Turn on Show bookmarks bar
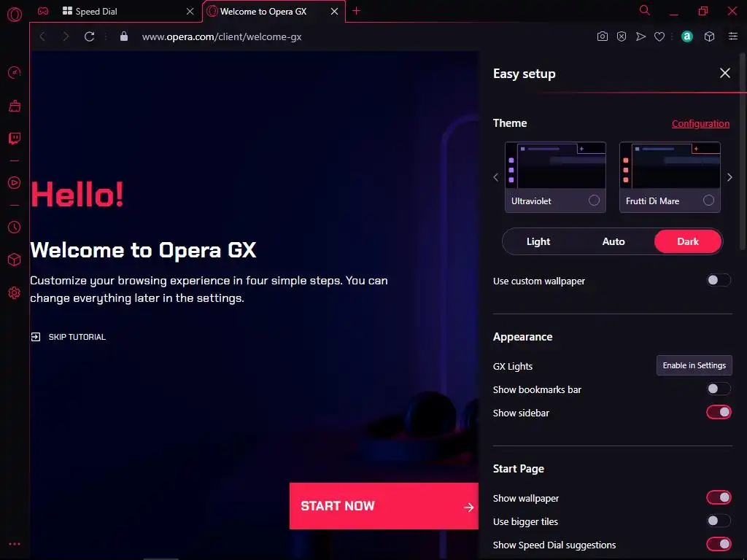This screenshot has height=560, width=747. (x=718, y=389)
